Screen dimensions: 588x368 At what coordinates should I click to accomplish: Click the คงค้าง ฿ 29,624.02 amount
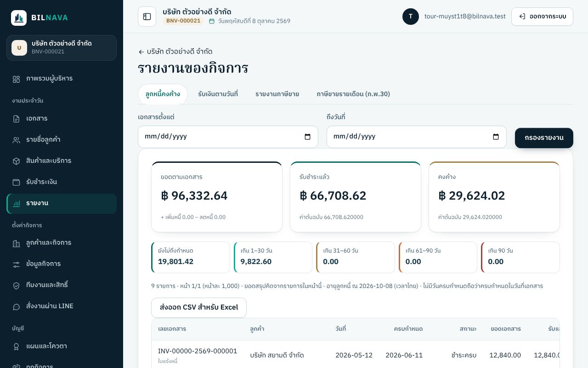pos(472,195)
